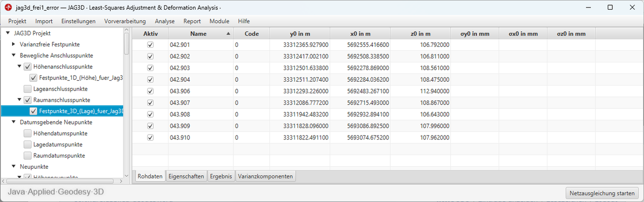Switch to the Eigenschaften tab
The image size is (644, 202).
(187, 176)
